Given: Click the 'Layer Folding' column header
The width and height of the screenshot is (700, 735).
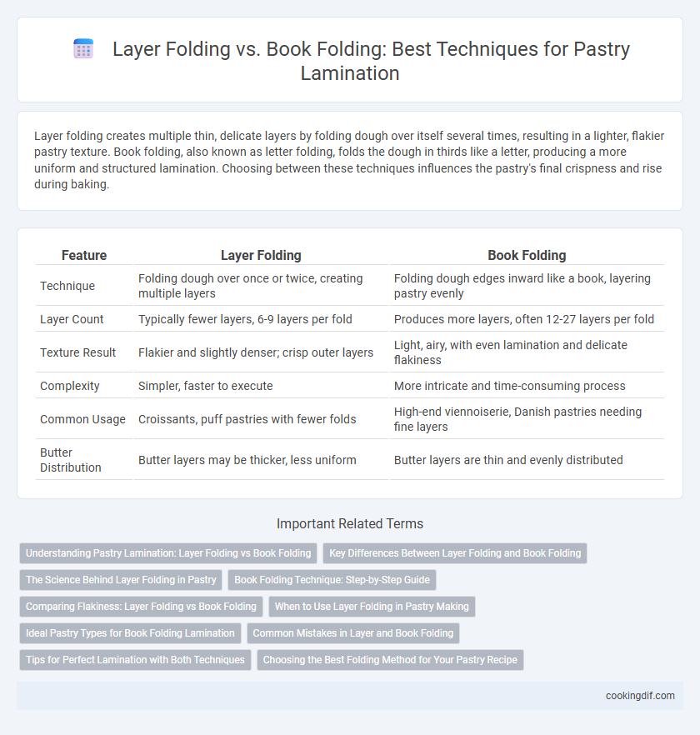Looking at the screenshot, I should [261, 256].
